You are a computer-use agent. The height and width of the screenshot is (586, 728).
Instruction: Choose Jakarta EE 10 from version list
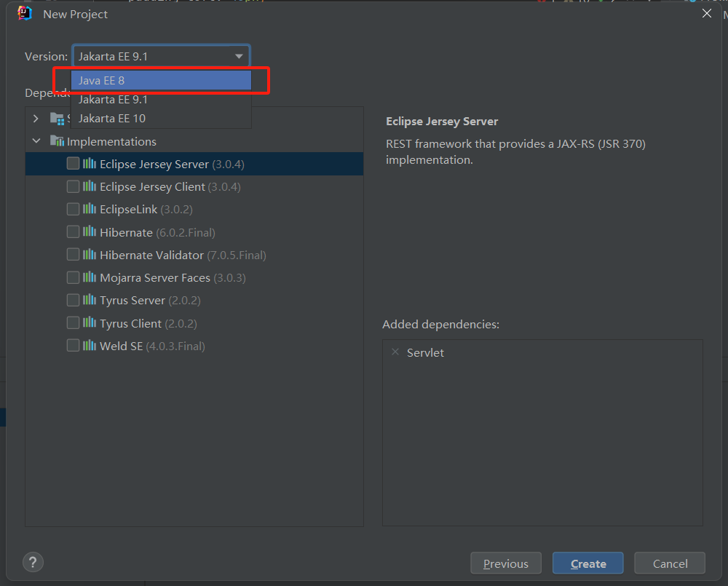[x=161, y=119]
